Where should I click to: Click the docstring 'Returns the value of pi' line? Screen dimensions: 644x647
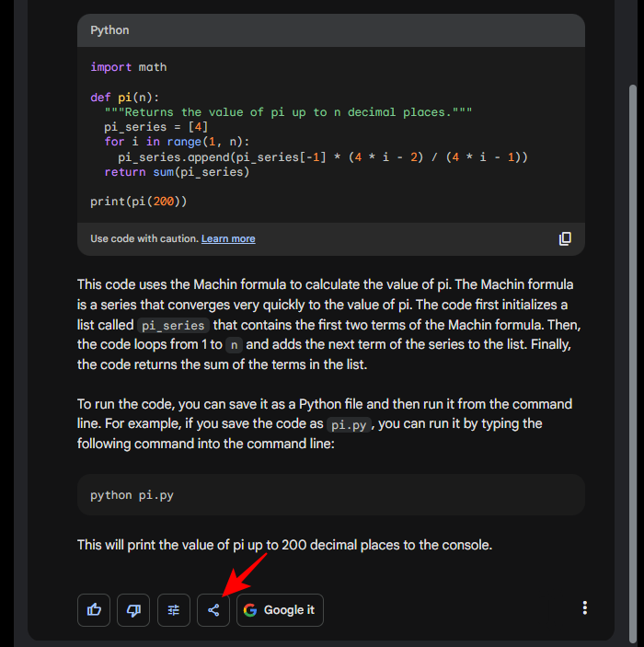pyautogui.click(x=288, y=112)
